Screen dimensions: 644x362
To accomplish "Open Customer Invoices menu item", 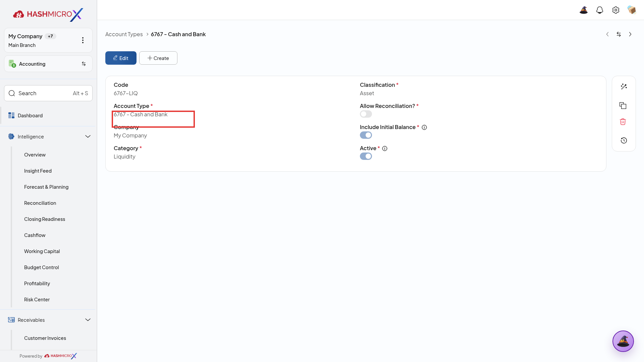I will click(x=45, y=338).
